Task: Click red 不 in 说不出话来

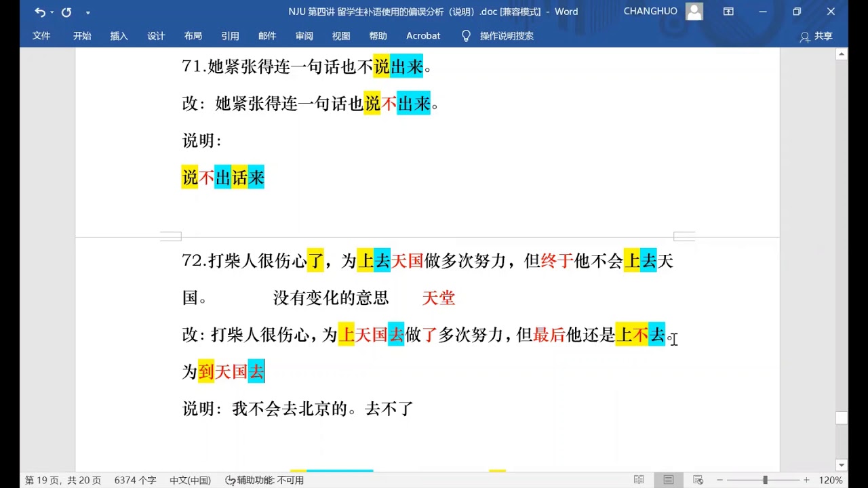Action: (206, 178)
